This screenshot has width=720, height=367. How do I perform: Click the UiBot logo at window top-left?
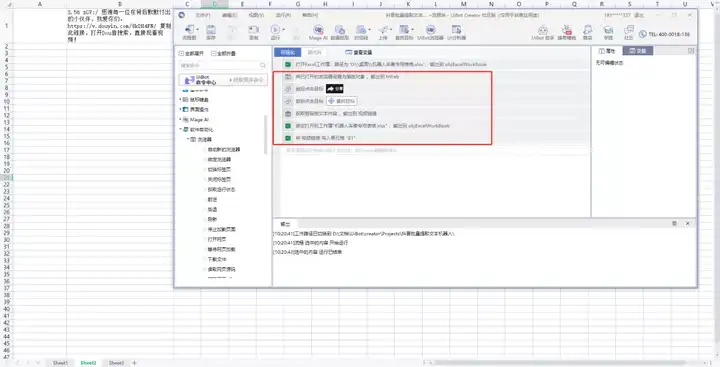tap(182, 15)
